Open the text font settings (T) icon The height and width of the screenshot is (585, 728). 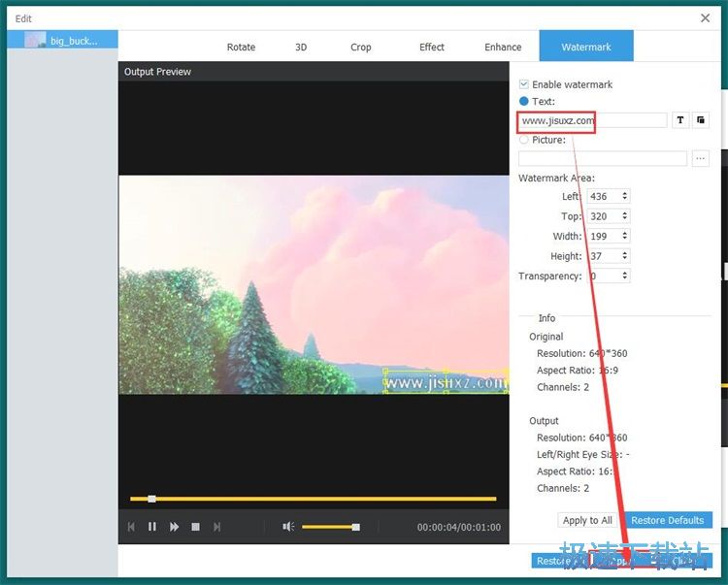coord(680,120)
